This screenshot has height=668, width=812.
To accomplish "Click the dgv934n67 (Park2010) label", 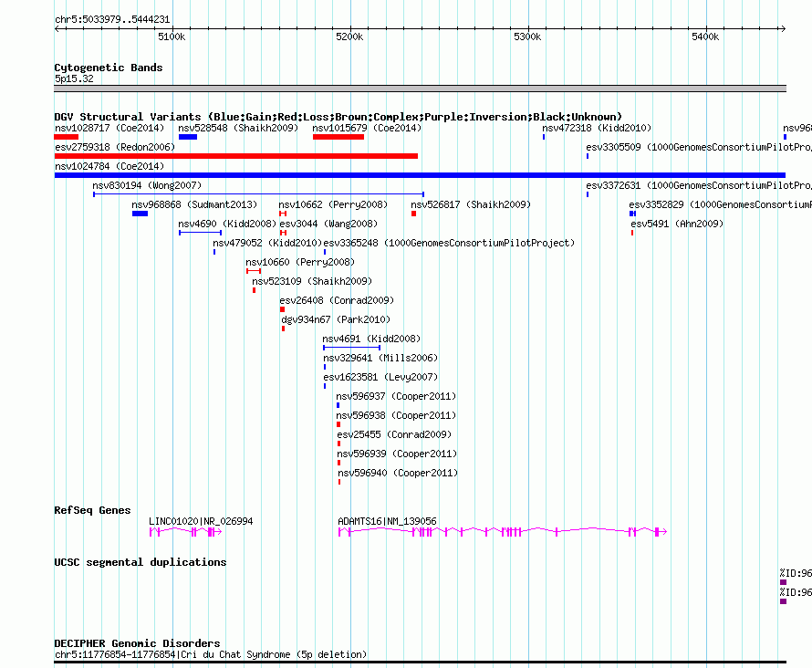I will (336, 319).
